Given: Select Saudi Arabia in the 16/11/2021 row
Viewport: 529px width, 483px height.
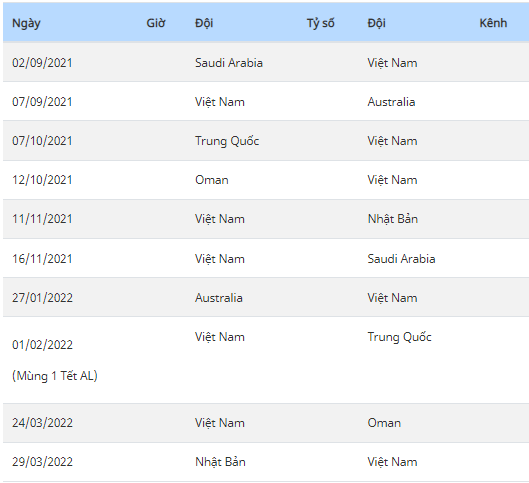Looking at the screenshot, I should pos(401,259).
